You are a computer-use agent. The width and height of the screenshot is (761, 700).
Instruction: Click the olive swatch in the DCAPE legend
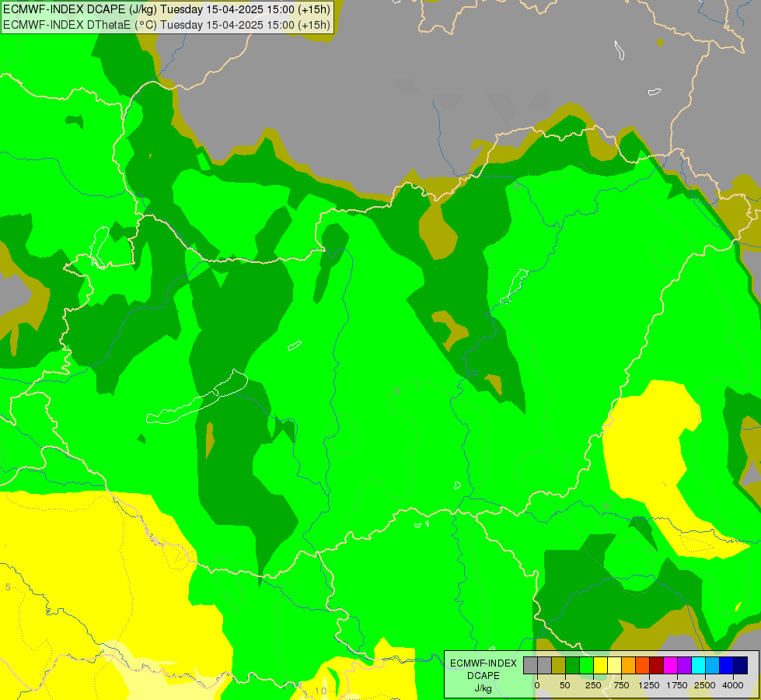(x=559, y=666)
